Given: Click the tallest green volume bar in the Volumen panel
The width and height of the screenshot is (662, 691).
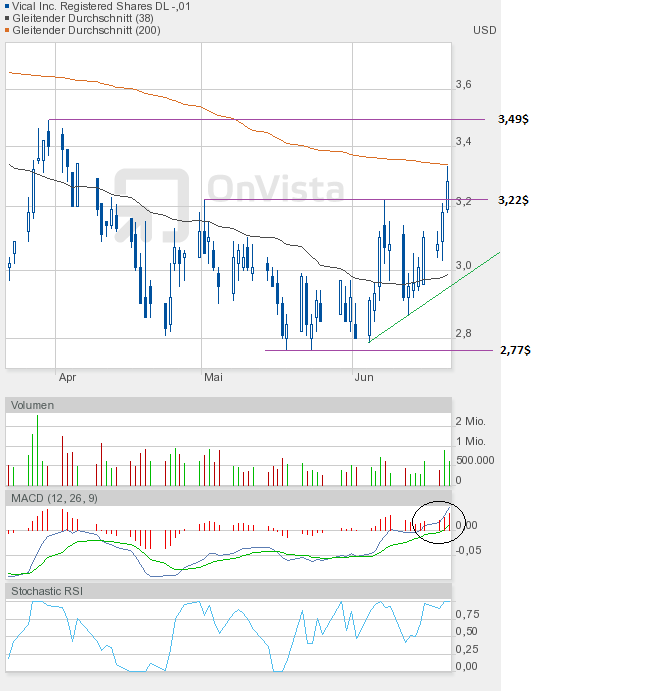Looking at the screenshot, I should click(x=37, y=450).
